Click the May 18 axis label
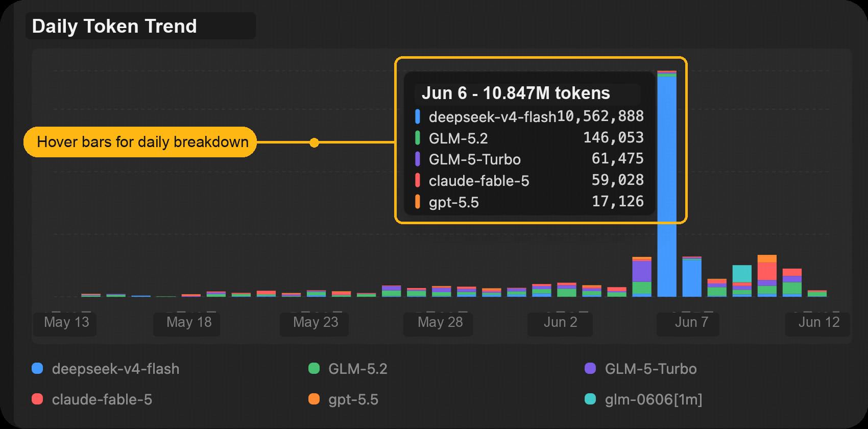Screen dimensions: 868x429 pyautogui.click(x=189, y=322)
